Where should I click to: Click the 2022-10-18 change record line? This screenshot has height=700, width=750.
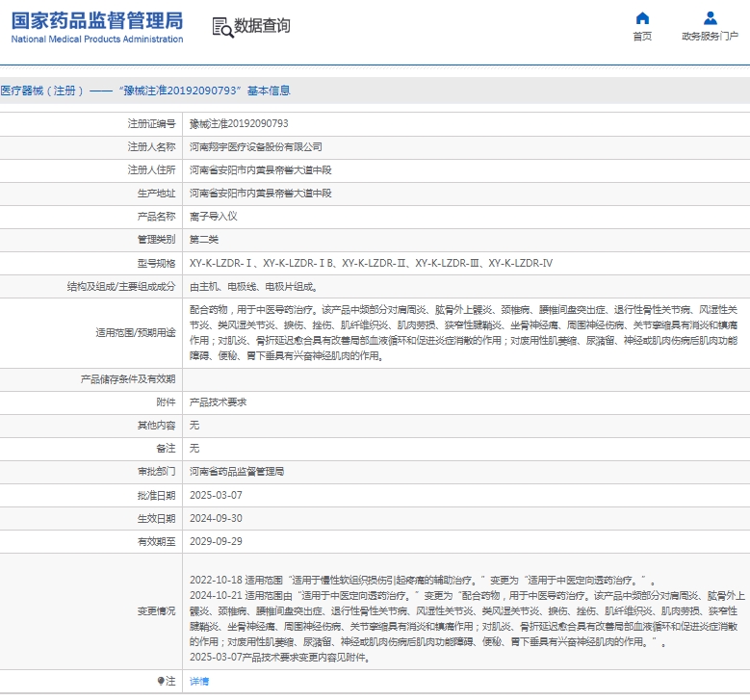(423, 581)
